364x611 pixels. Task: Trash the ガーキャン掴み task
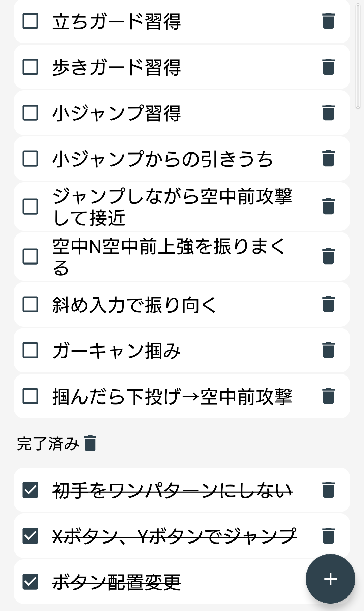click(328, 350)
